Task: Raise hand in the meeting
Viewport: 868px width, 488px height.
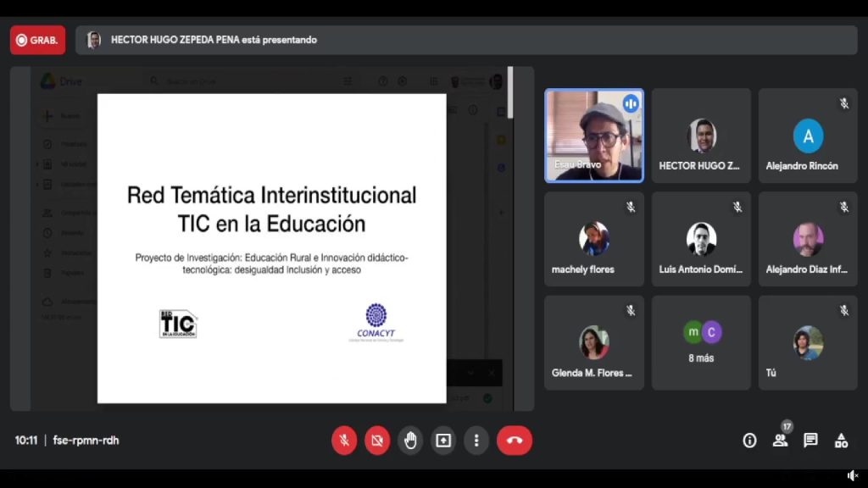Action: [410, 441]
